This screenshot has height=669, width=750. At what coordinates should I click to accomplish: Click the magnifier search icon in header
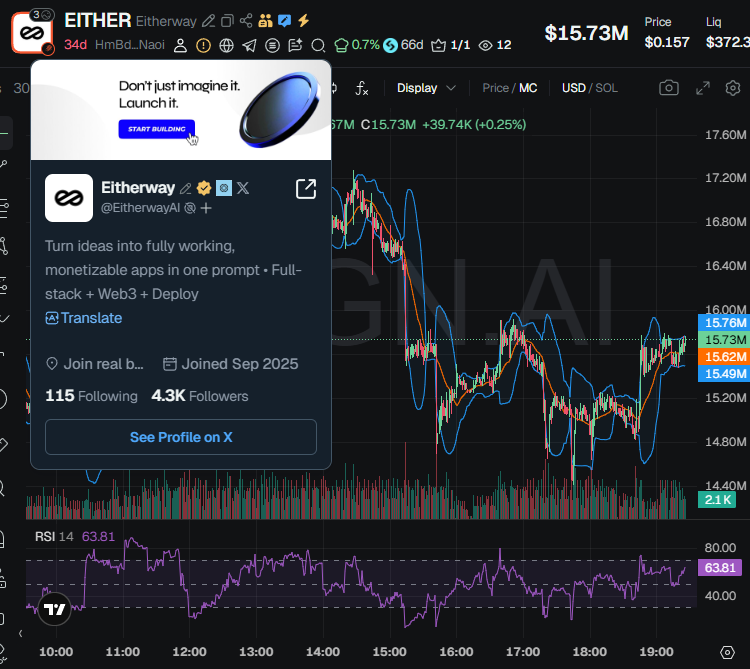(x=318, y=45)
